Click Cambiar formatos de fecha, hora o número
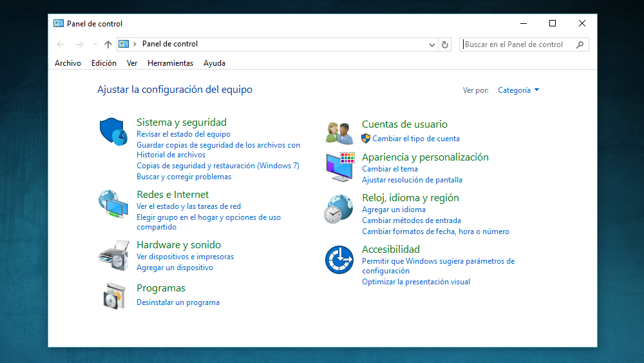 (x=435, y=231)
